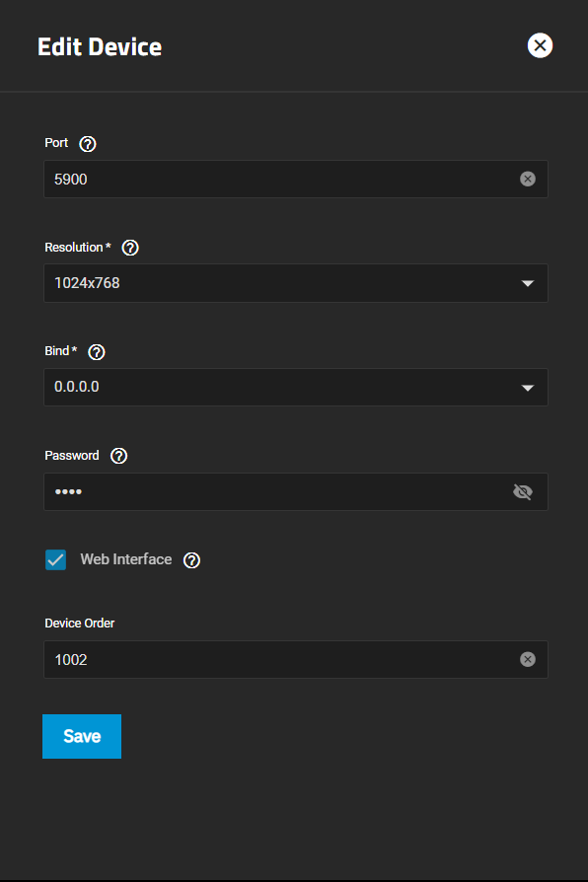588x882 pixels.
Task: Close the Edit Device panel
Action: (x=540, y=45)
